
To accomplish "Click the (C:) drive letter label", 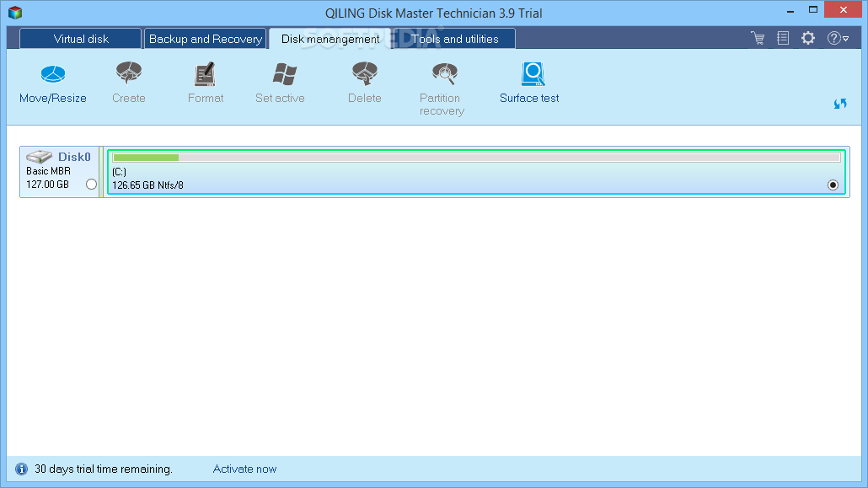I will click(x=119, y=172).
